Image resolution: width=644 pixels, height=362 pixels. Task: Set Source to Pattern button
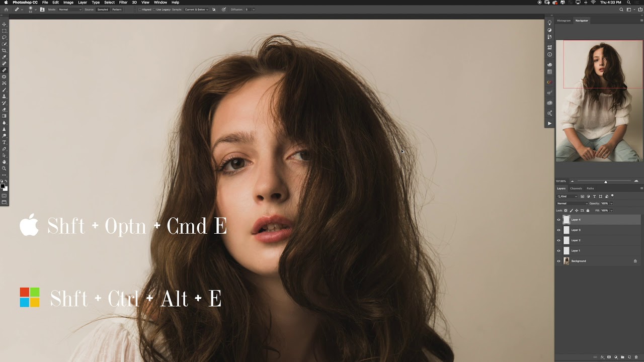pyautogui.click(x=117, y=10)
